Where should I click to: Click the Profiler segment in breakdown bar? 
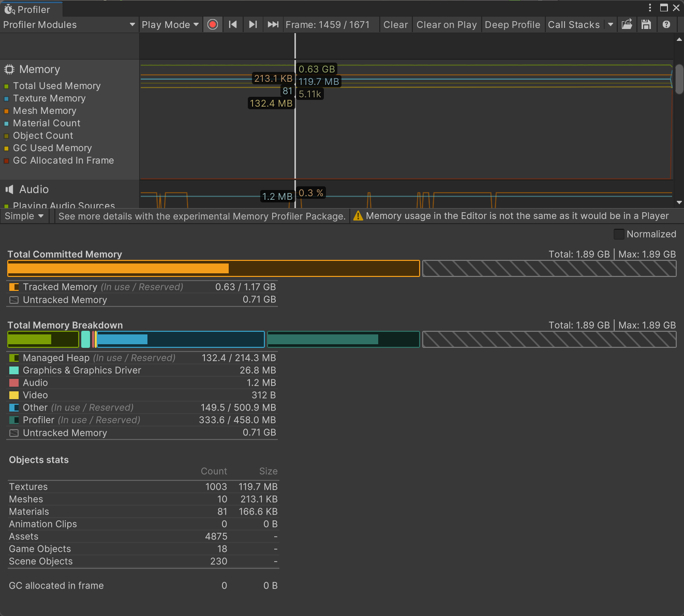(x=343, y=339)
